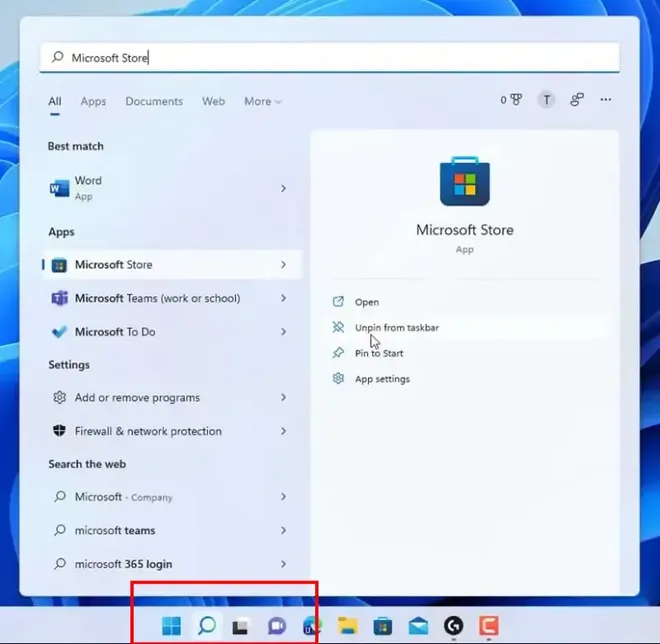Open the More filter dropdown

click(x=263, y=101)
